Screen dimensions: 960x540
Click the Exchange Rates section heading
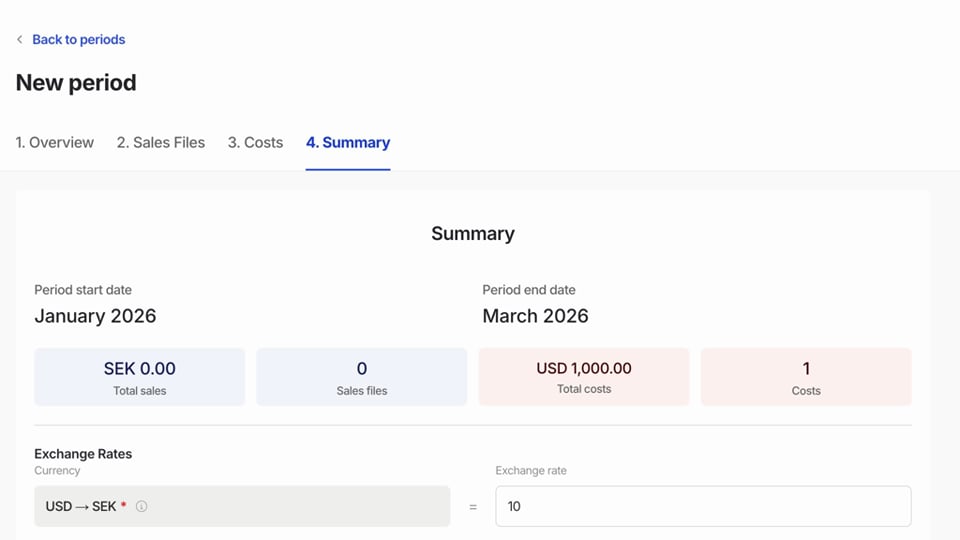coord(83,454)
